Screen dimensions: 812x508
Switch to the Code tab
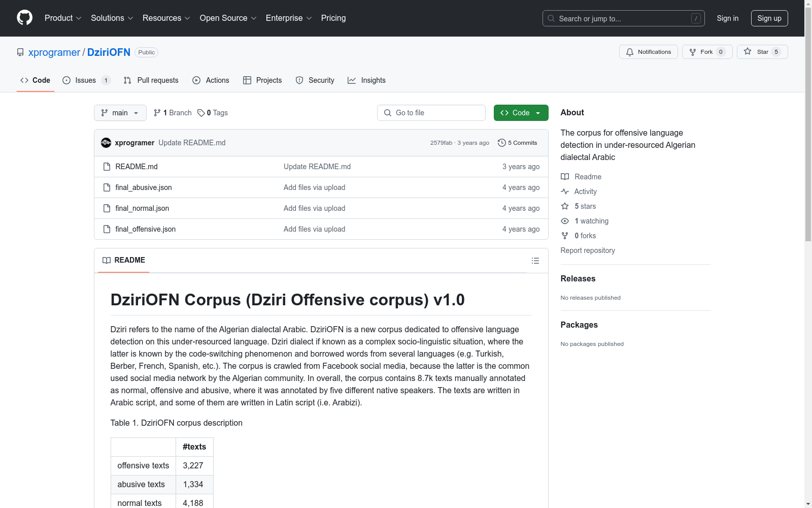click(x=36, y=80)
